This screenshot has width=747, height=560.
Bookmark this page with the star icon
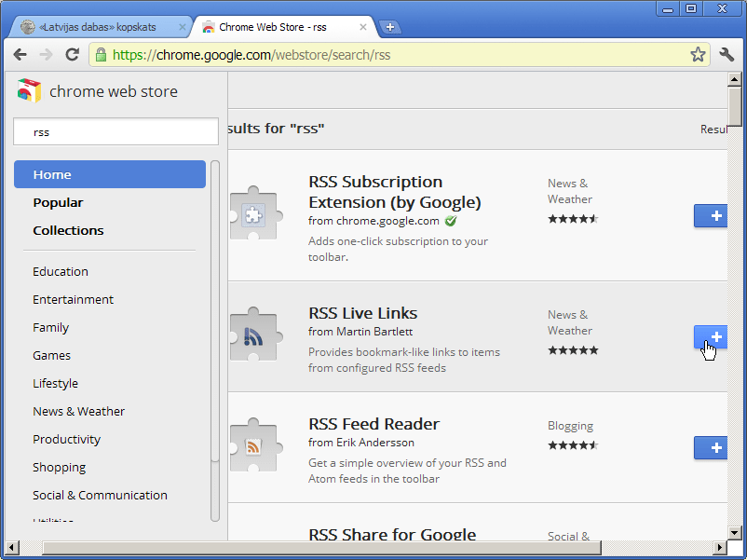(x=698, y=54)
